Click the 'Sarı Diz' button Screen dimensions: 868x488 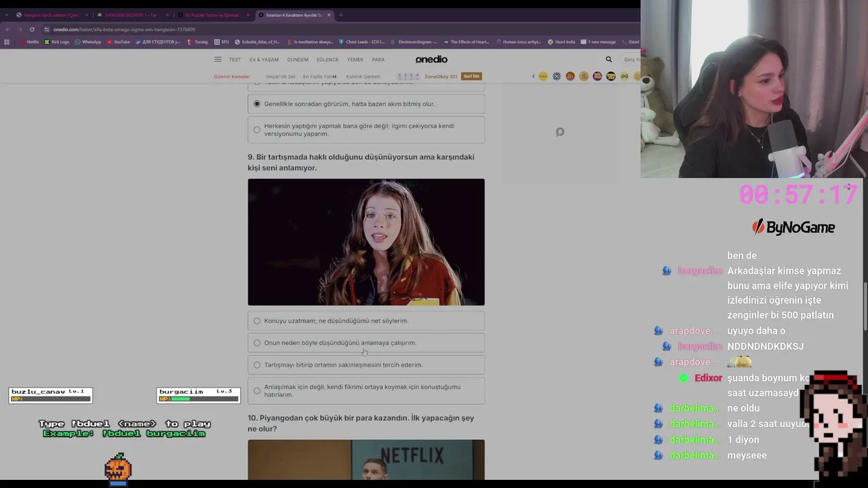coord(471,77)
